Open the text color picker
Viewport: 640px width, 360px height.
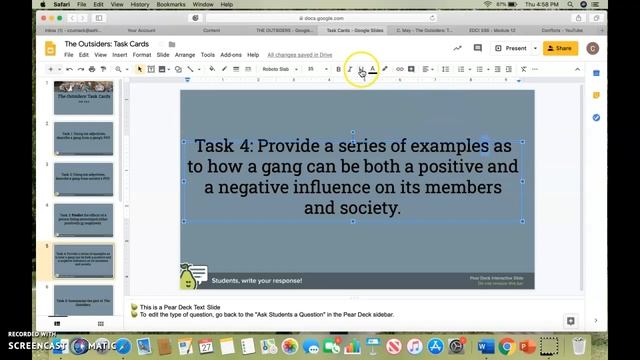(x=373, y=69)
